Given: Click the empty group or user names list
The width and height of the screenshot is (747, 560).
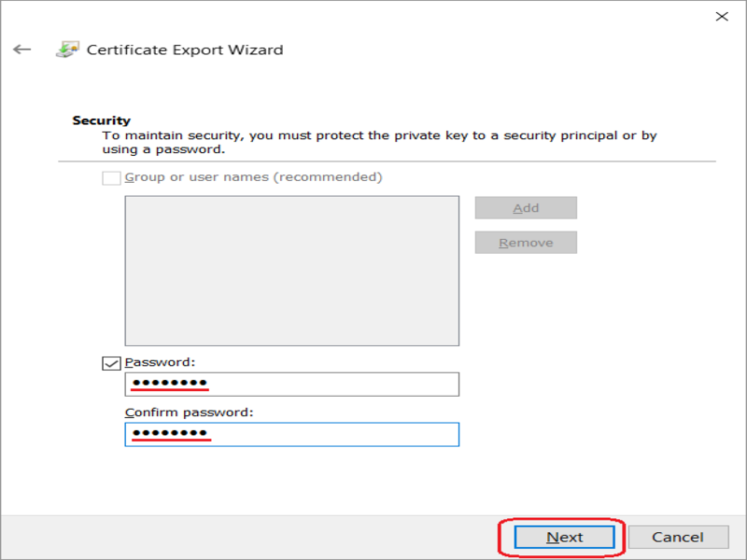Looking at the screenshot, I should [292, 271].
